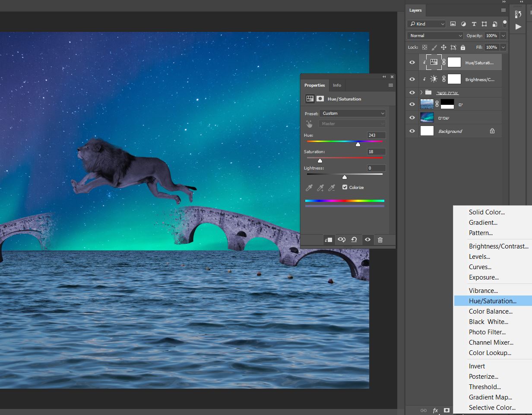Select the type layer filter icon
Viewport: 532px width, 415px height.
[474, 24]
